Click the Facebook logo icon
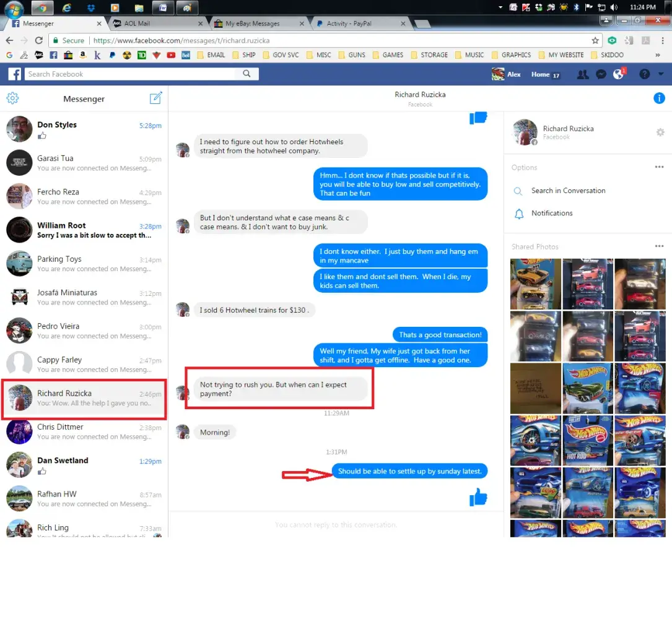 point(14,74)
